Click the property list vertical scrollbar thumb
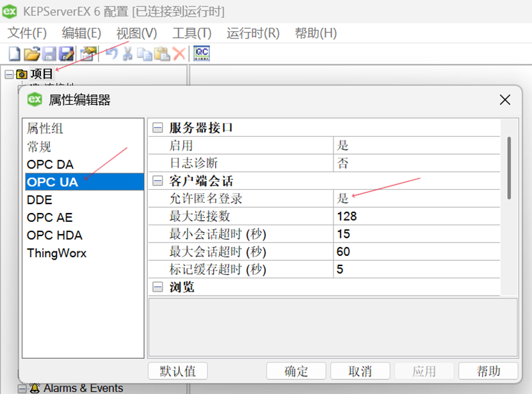 [509, 168]
